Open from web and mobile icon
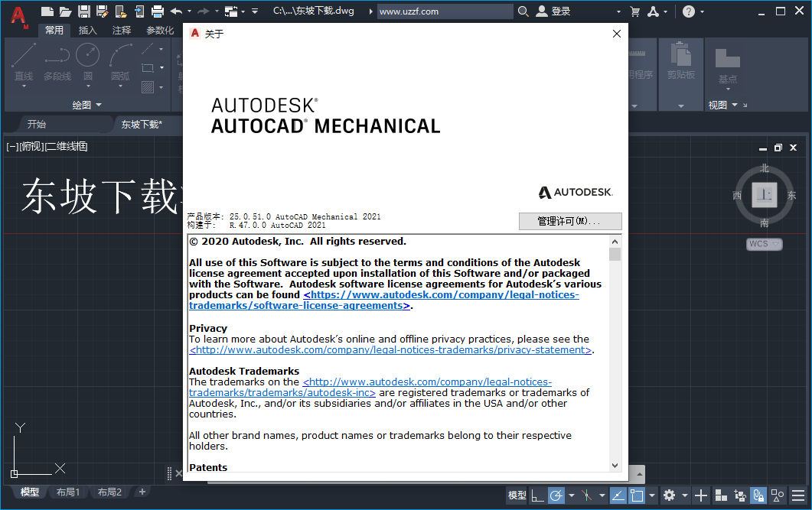Viewport: 812px width, 510px height. [121, 11]
